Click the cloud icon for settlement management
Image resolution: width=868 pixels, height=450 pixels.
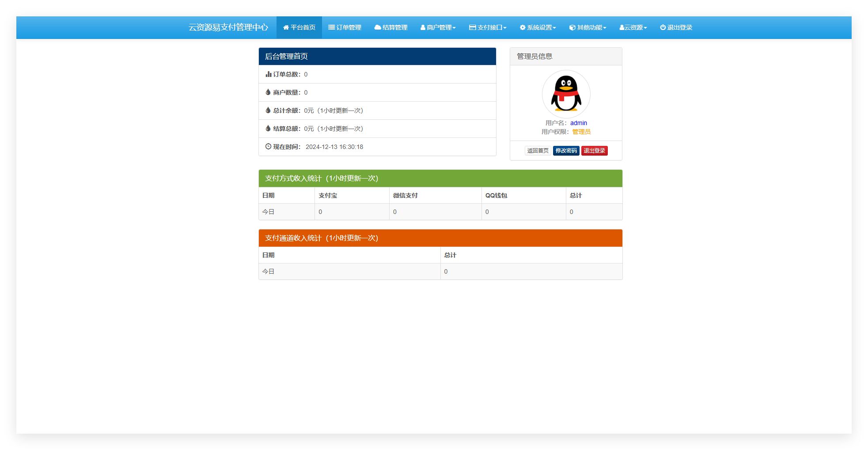click(x=377, y=27)
